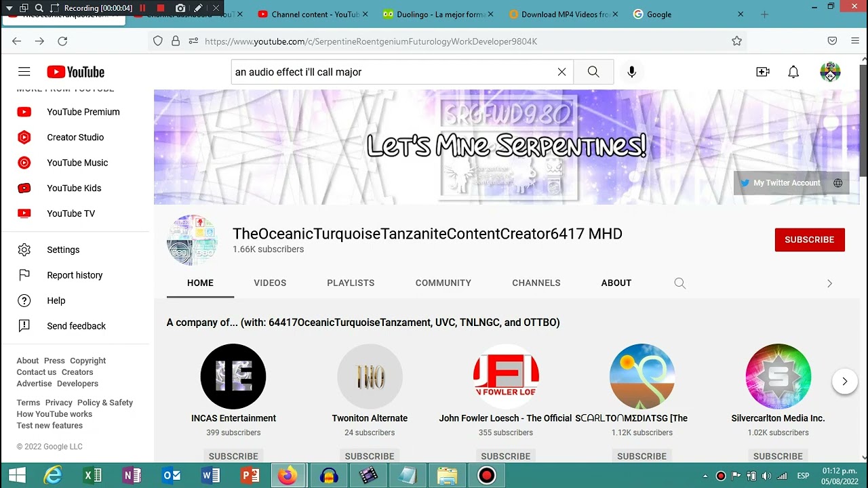Show more channel tabs with right chevron

click(829, 283)
